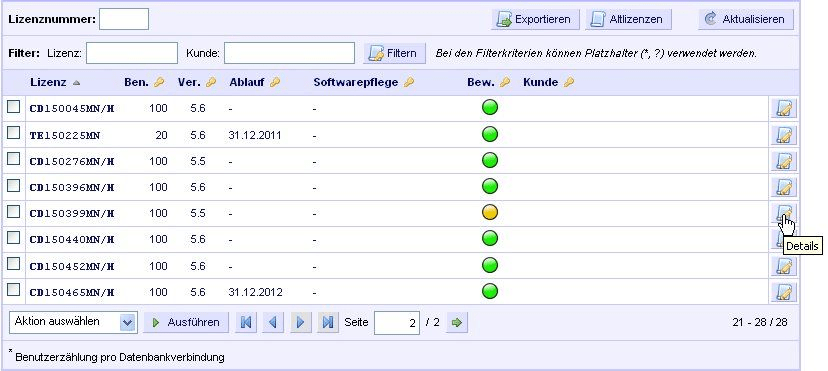828x371 pixels.
Task: Click the license name CD150465MN/H
Action: 72,292
